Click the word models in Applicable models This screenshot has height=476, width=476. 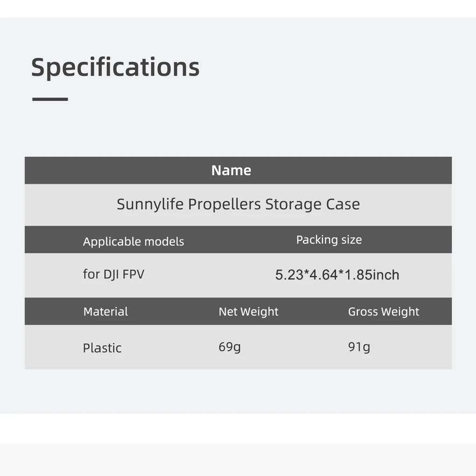pos(164,242)
